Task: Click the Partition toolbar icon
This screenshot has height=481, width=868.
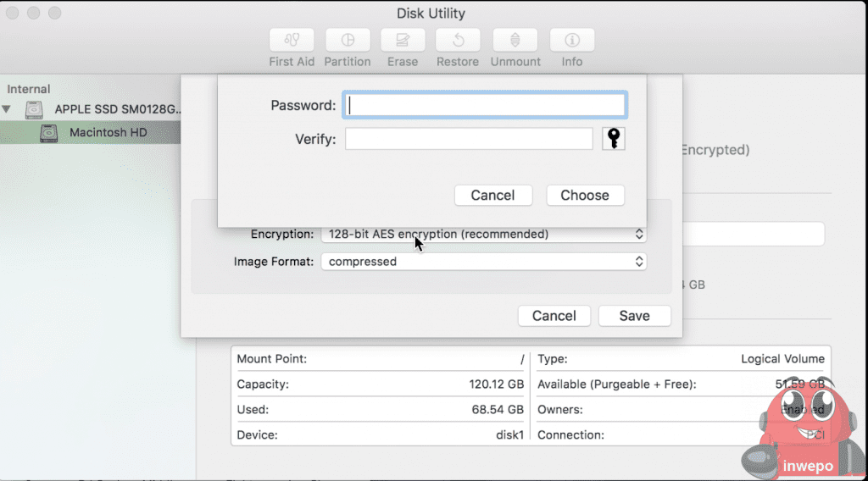Action: click(x=348, y=40)
